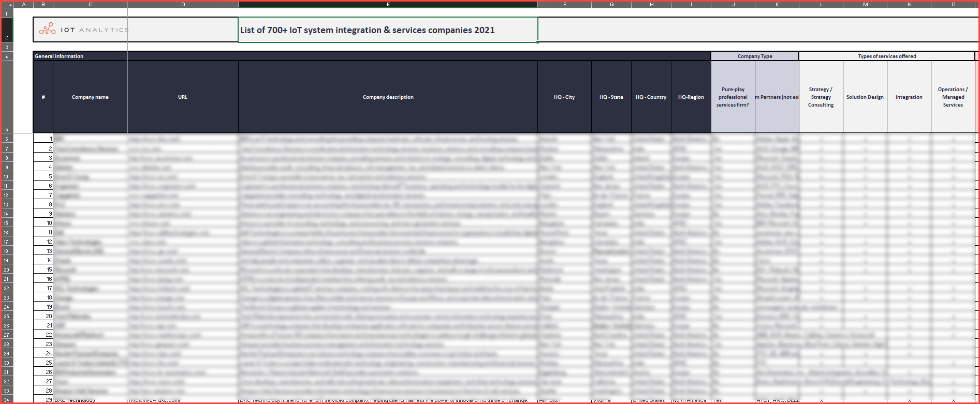980x404 pixels.
Task: Select column O header
Action: tap(953, 4)
